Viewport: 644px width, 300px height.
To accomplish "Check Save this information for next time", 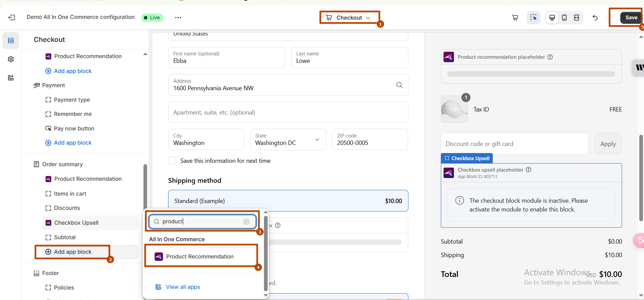I will (x=172, y=160).
